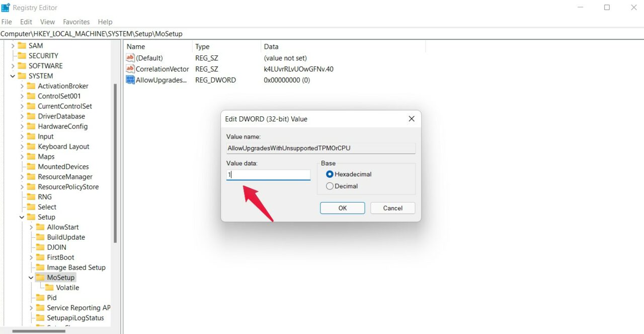The height and width of the screenshot is (334, 644).
Task: Click the Maps folder icon
Action: pyautogui.click(x=31, y=156)
